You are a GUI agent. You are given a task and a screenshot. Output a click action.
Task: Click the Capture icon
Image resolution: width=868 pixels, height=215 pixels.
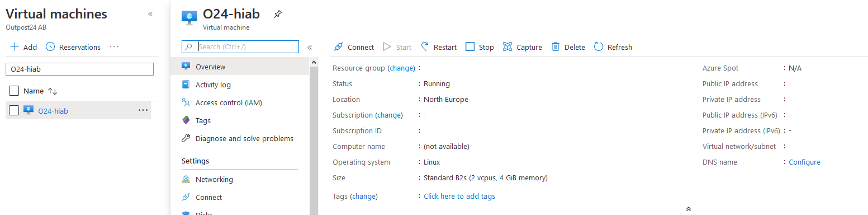click(507, 47)
